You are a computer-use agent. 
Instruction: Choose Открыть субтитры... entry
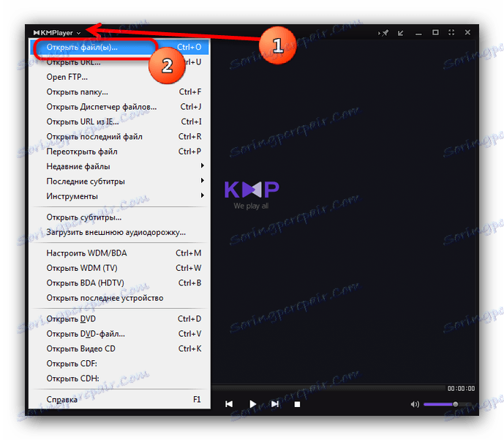tap(119, 217)
